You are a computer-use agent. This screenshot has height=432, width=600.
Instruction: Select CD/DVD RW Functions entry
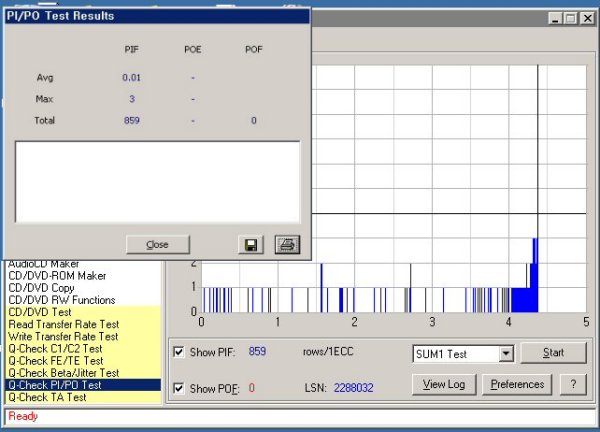click(x=83, y=300)
